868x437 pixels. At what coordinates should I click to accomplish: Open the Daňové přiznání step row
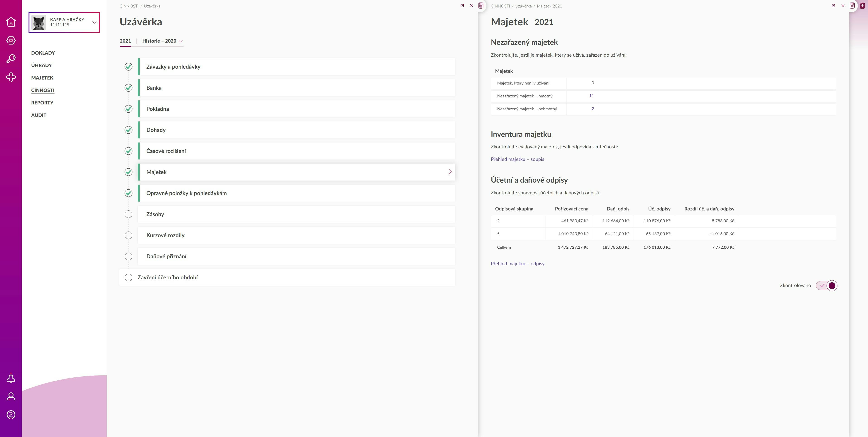pos(296,256)
